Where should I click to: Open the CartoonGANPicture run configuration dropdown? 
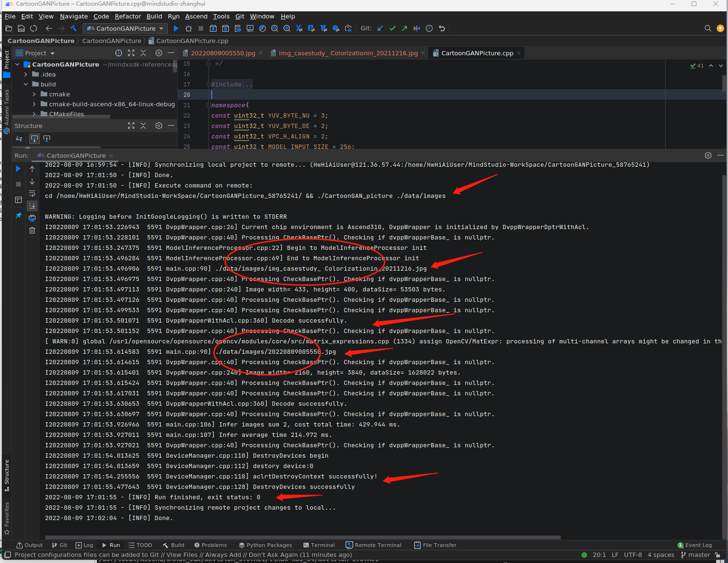click(125, 28)
